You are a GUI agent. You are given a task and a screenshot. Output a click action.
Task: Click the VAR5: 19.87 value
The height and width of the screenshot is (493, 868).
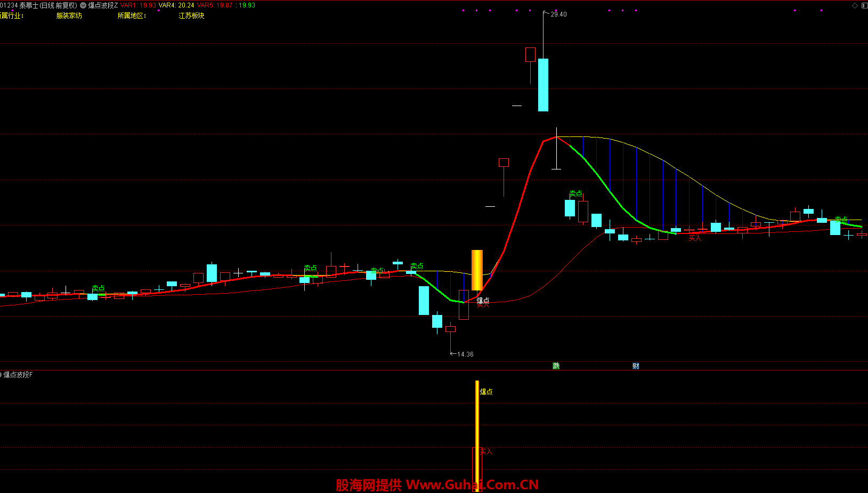215,5
